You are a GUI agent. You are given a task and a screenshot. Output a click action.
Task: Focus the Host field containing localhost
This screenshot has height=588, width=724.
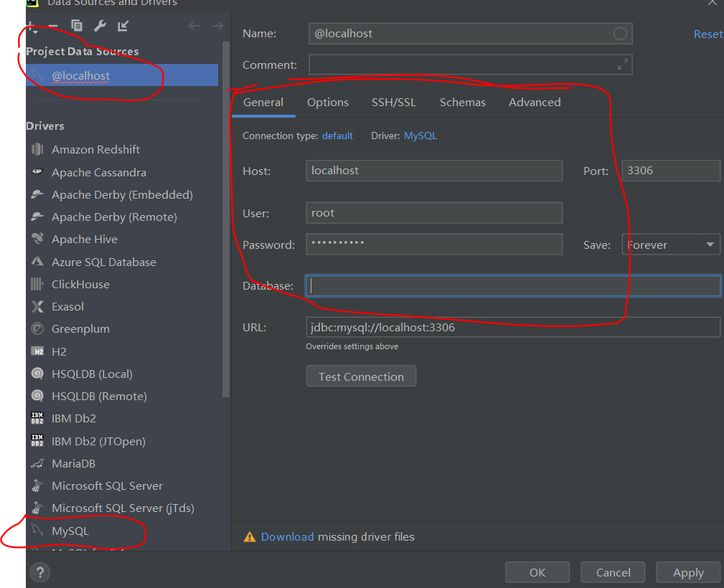pos(434,171)
